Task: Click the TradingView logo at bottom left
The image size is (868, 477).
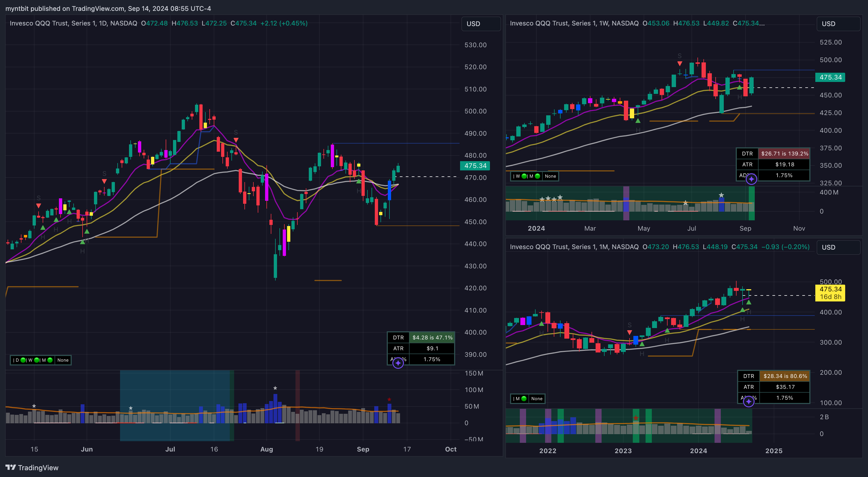Action: 32,468
